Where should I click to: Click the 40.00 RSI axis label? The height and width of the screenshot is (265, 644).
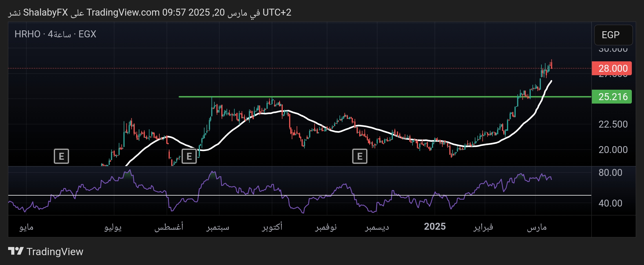pos(610,203)
